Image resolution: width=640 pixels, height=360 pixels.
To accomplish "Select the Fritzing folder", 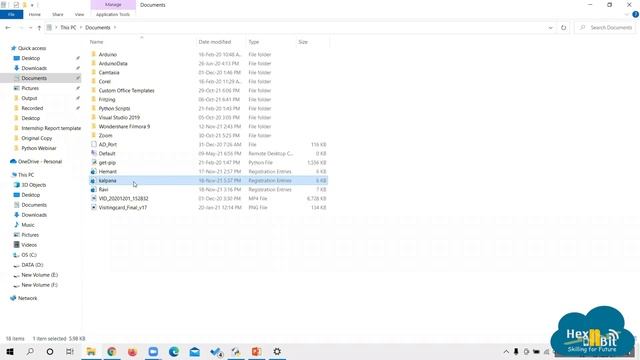I will coord(107,99).
